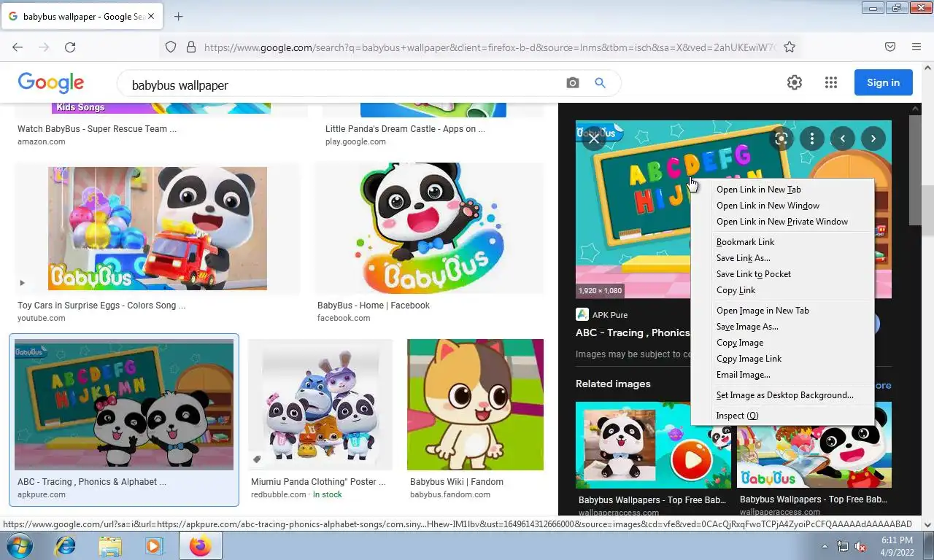Click the babybus.fandom.com source link
Viewport: 934px width, 560px height.
(x=450, y=494)
